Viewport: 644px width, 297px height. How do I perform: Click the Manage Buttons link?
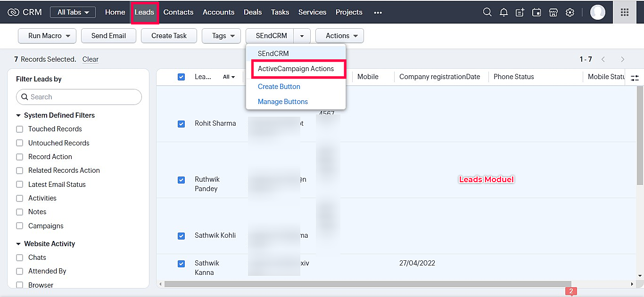[283, 102]
